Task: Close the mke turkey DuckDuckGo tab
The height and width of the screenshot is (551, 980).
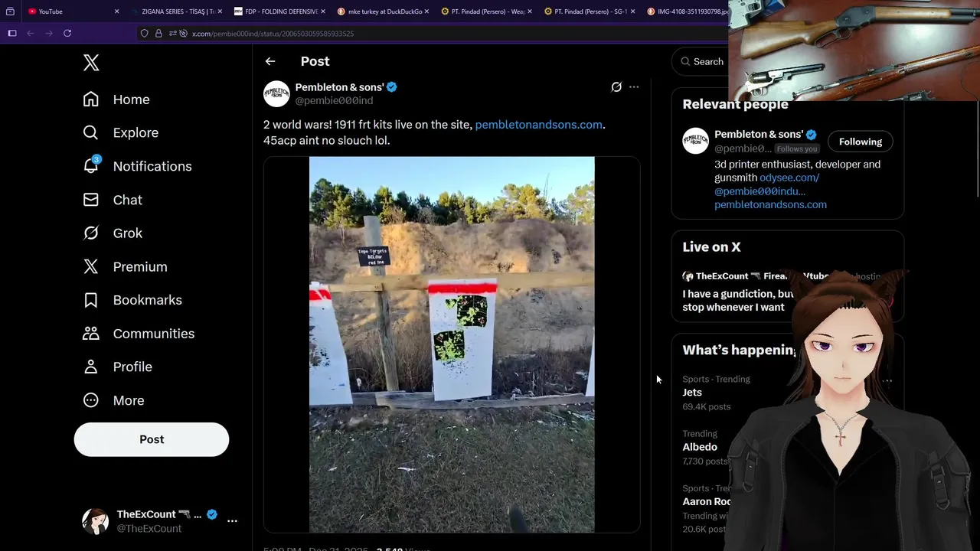Action: 426,11
